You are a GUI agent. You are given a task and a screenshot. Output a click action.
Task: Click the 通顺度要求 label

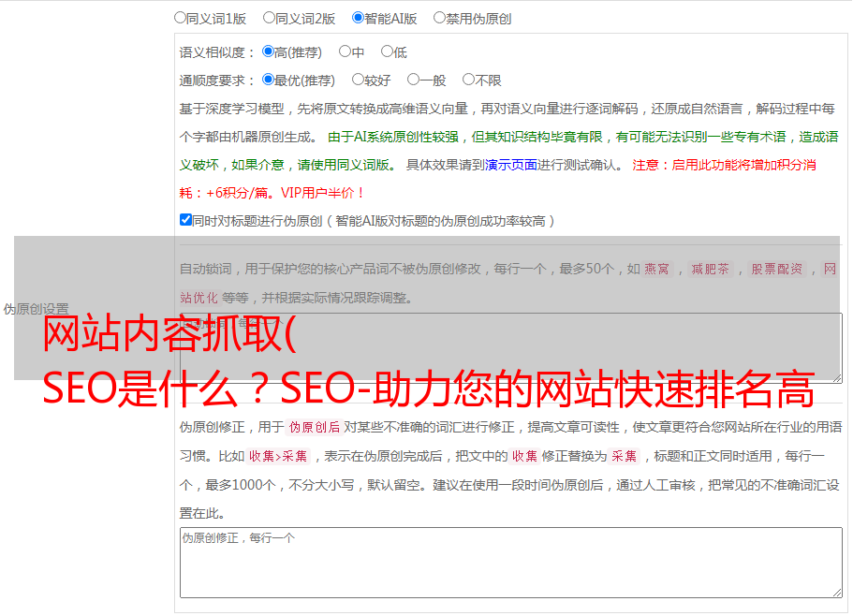click(216, 81)
